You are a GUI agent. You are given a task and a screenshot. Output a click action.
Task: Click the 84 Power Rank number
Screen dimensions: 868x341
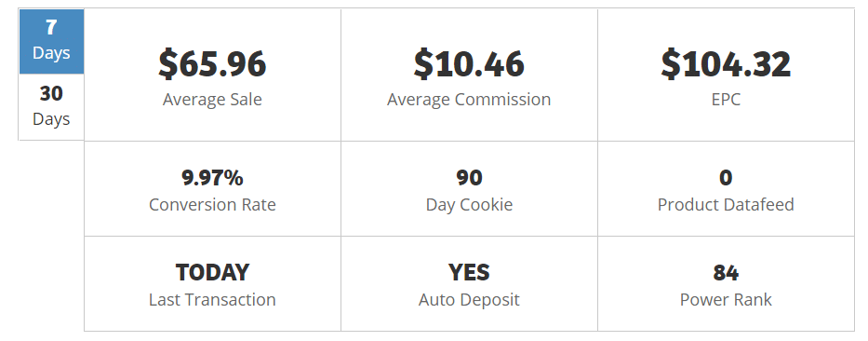coord(726,272)
